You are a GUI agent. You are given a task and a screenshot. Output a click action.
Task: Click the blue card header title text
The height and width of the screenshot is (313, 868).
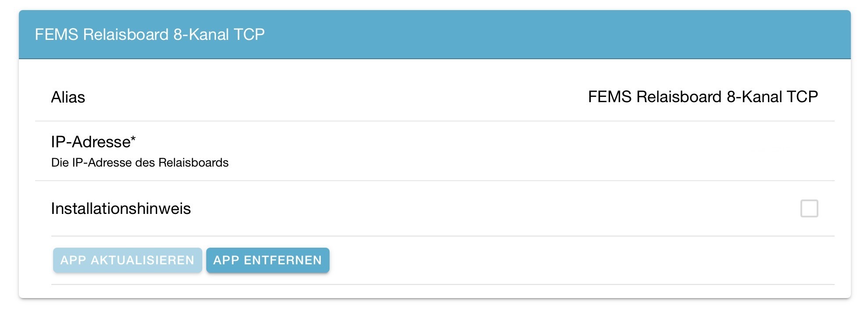click(x=150, y=34)
